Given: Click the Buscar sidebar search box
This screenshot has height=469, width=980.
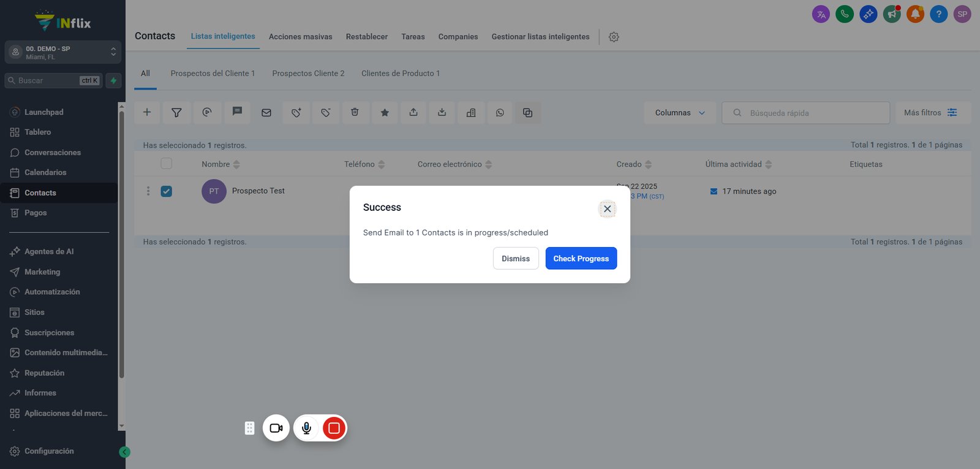Looking at the screenshot, I should (54, 80).
